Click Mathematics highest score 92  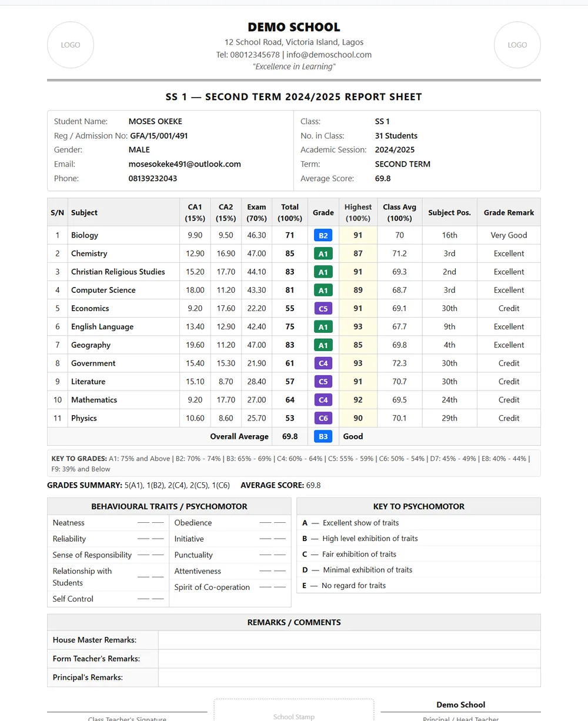click(358, 399)
